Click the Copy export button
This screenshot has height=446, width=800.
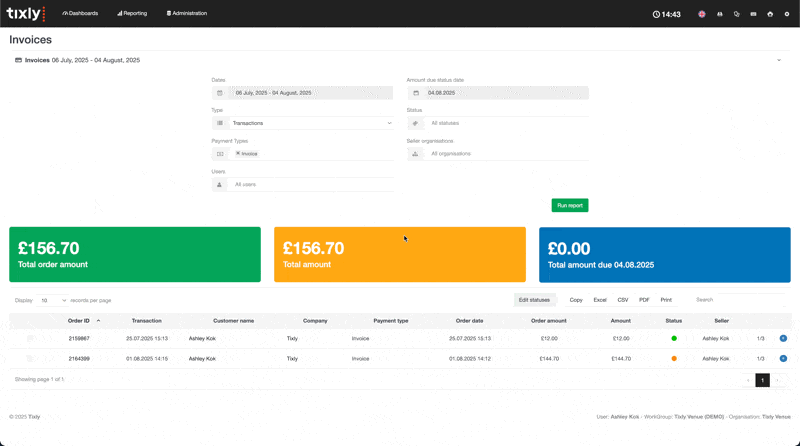(576, 300)
